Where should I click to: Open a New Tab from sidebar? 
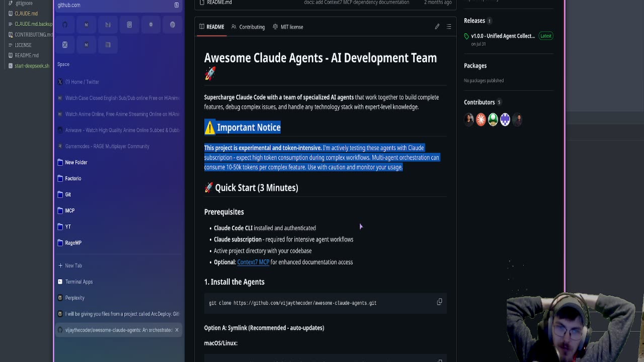[119, 265]
